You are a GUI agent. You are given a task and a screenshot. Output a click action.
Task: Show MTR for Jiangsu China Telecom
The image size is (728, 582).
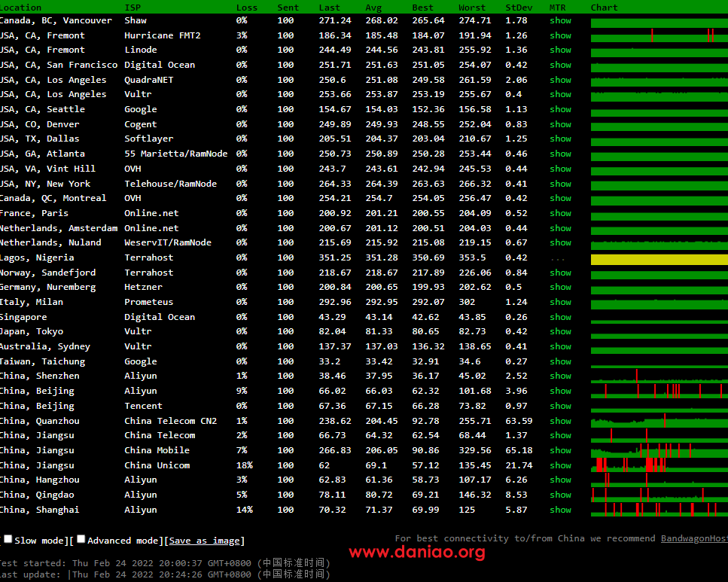coord(560,435)
